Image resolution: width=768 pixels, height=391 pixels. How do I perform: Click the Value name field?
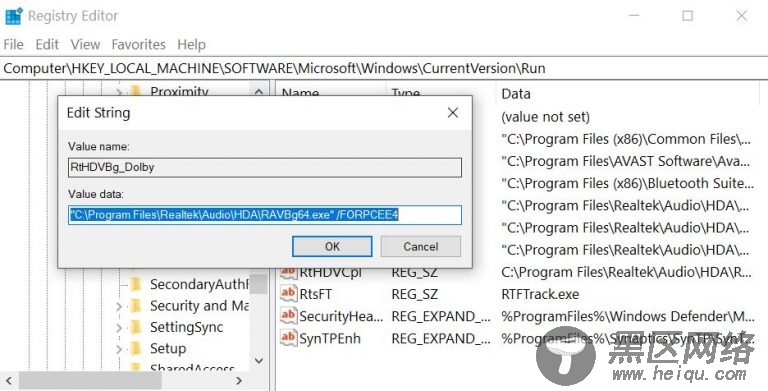[x=265, y=167]
